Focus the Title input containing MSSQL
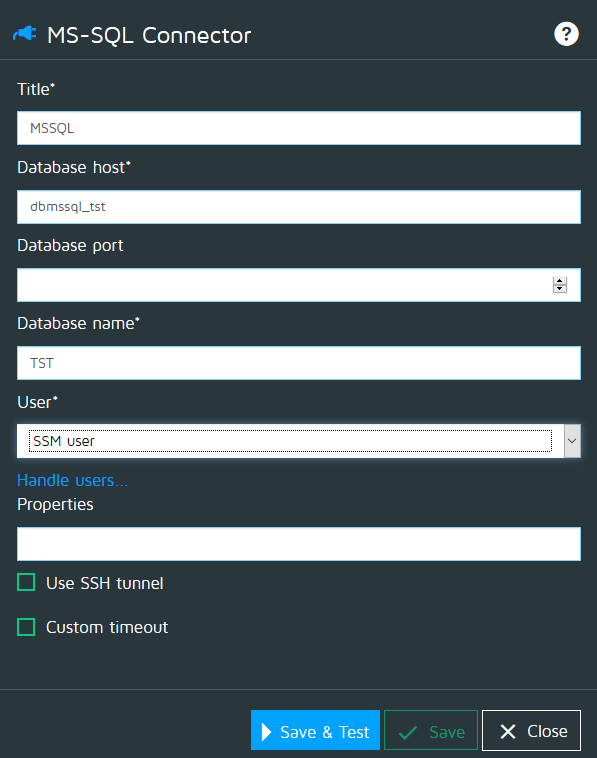 pos(299,128)
